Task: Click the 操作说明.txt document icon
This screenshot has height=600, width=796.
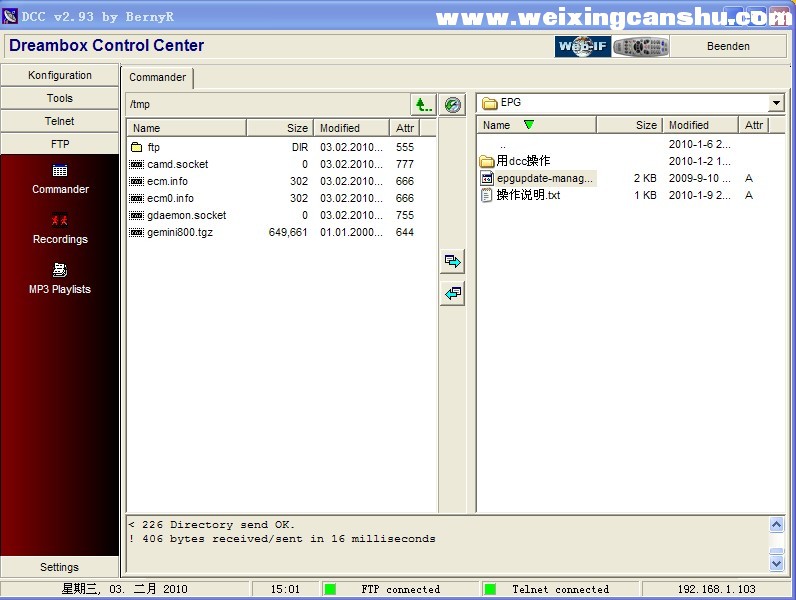Action: click(487, 195)
